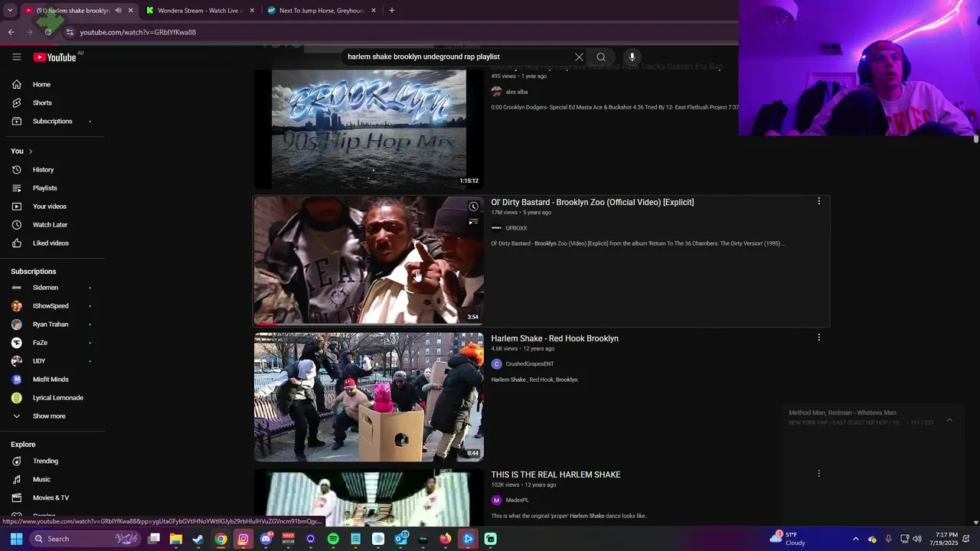
Task: Open Steam from the taskbar
Action: (x=198, y=539)
